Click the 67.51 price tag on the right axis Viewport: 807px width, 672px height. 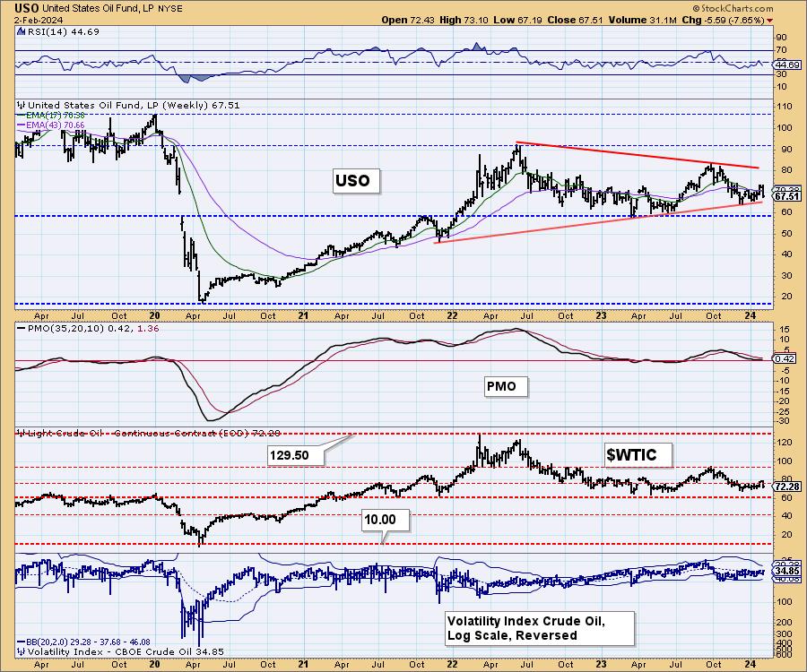coord(787,196)
